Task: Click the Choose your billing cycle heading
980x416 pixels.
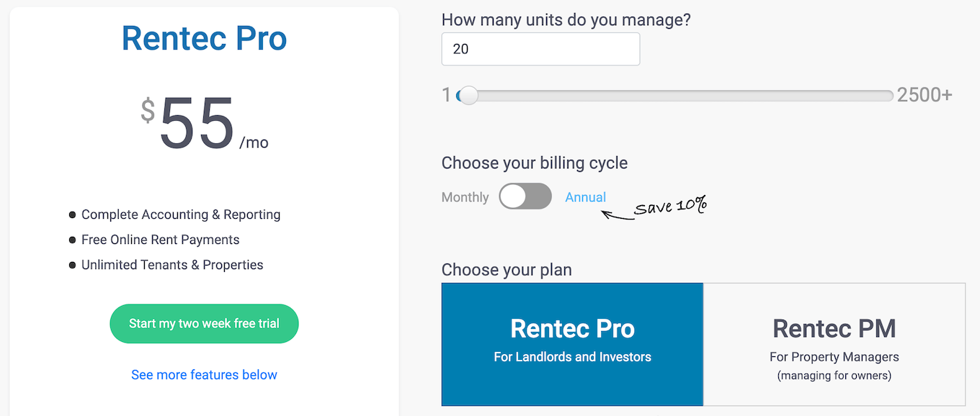Action: click(534, 163)
